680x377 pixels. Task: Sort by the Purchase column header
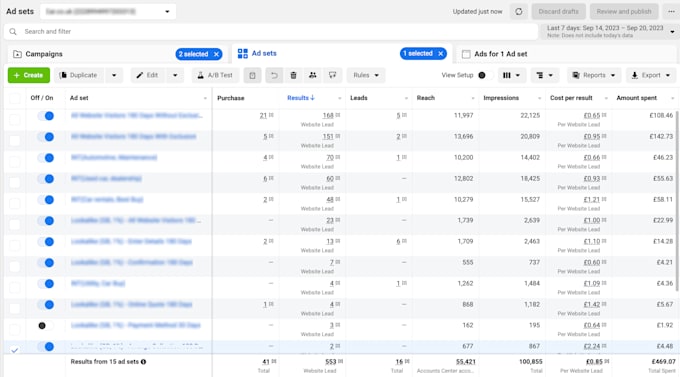click(231, 98)
